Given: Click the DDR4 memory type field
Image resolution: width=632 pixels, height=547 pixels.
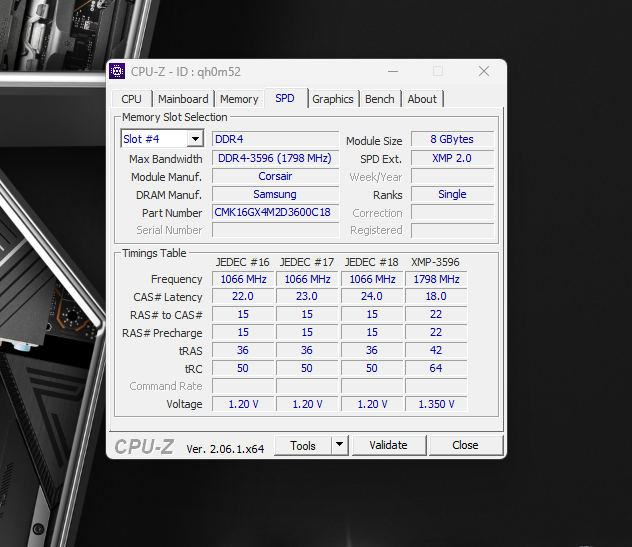Looking at the screenshot, I should point(275,139).
